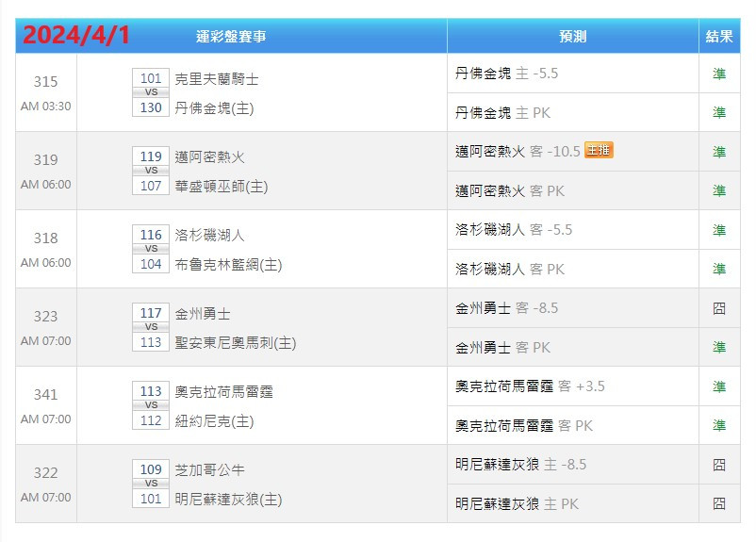Click team name 金州勇士 in matchup column
The width and height of the screenshot is (756, 542).
(x=203, y=314)
